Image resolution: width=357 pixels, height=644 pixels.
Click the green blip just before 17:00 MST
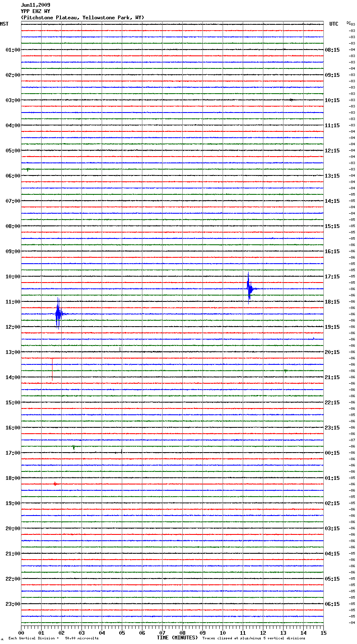(x=74, y=448)
